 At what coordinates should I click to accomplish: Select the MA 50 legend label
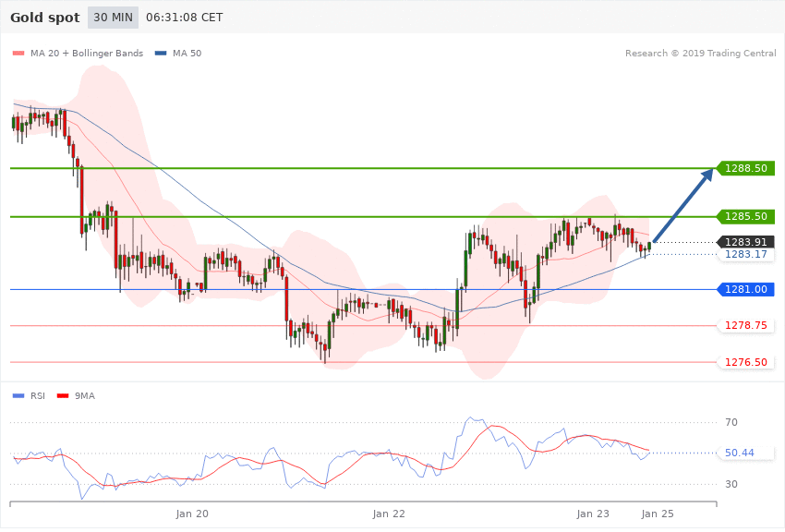click(187, 54)
